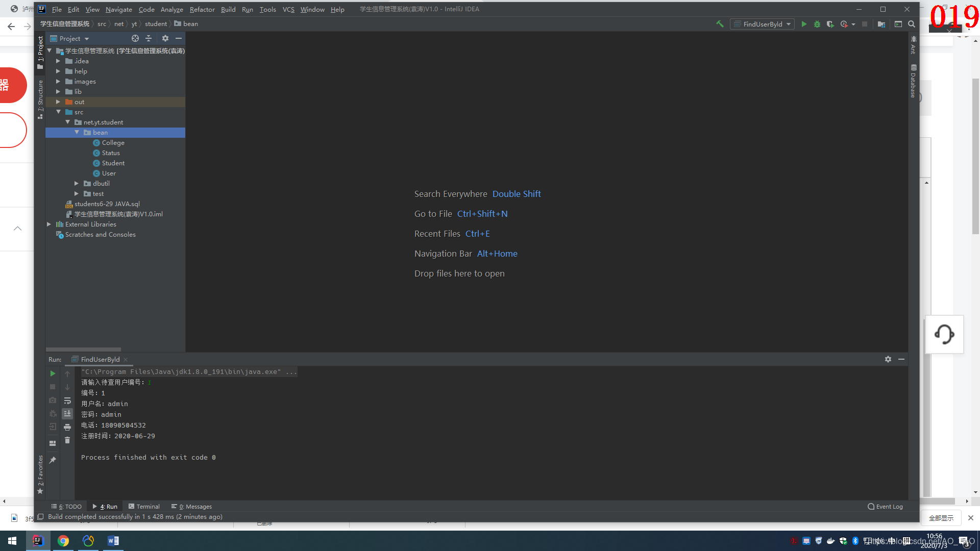
Task: Select the Student class file
Action: tap(113, 163)
